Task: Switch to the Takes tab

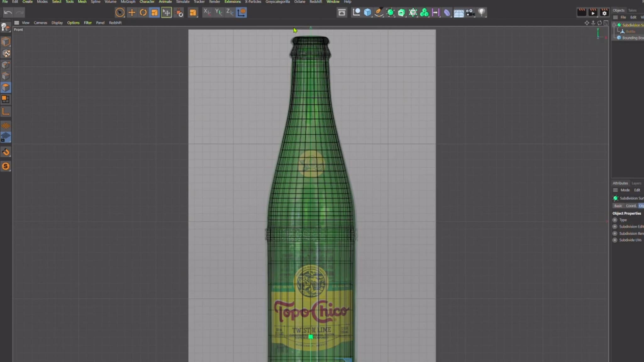Action: 632,10
